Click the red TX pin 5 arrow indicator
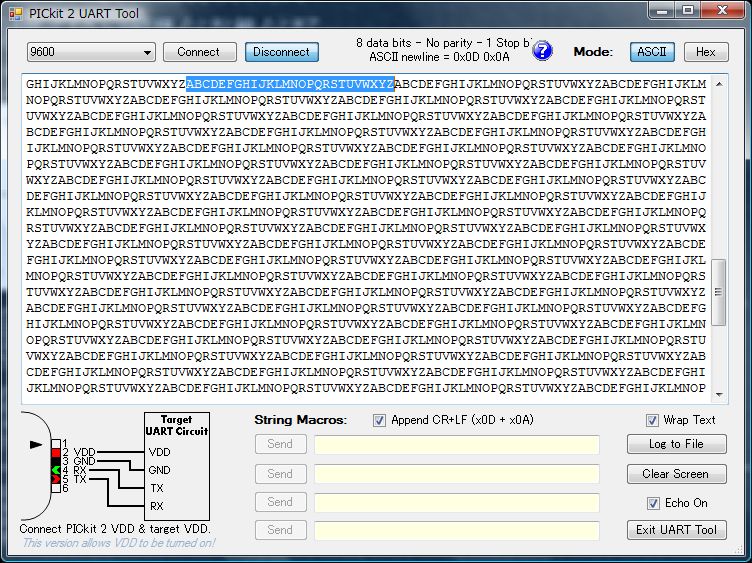 [56, 479]
